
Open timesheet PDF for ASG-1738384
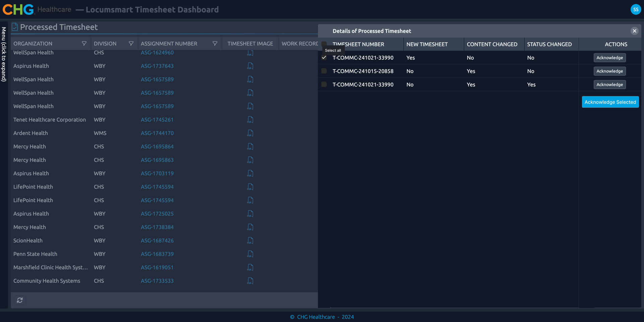click(x=250, y=227)
